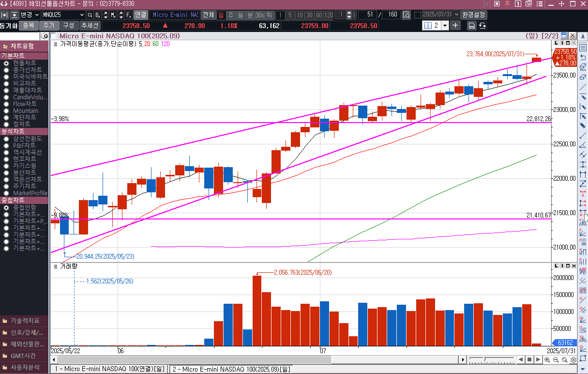
Task: Open chart settings gear icon
Action: (x=573, y=360)
